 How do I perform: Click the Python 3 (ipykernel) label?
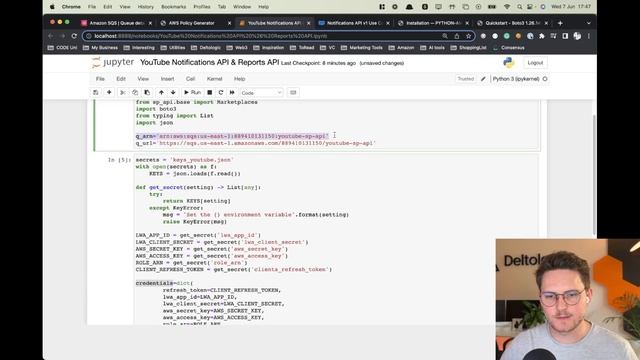(516, 79)
